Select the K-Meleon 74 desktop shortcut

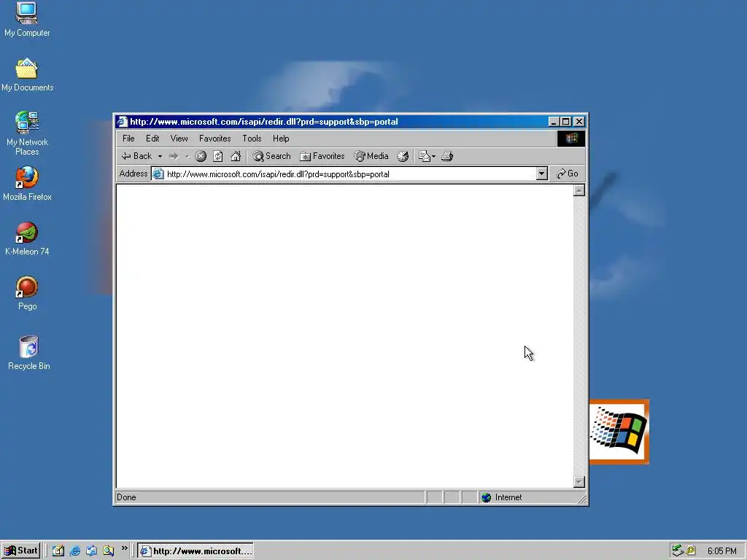pyautogui.click(x=27, y=238)
